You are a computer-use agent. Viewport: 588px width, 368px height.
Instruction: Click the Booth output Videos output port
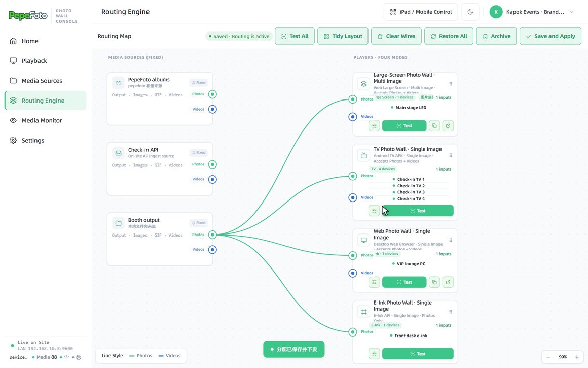212,250
